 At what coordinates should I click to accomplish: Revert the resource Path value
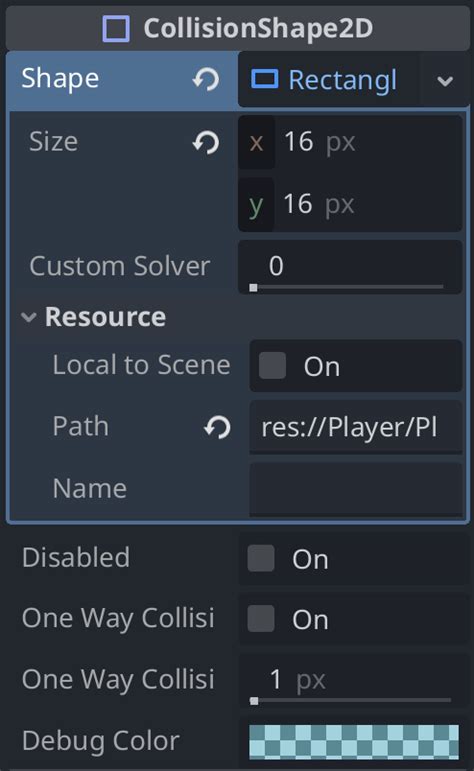coord(217,427)
